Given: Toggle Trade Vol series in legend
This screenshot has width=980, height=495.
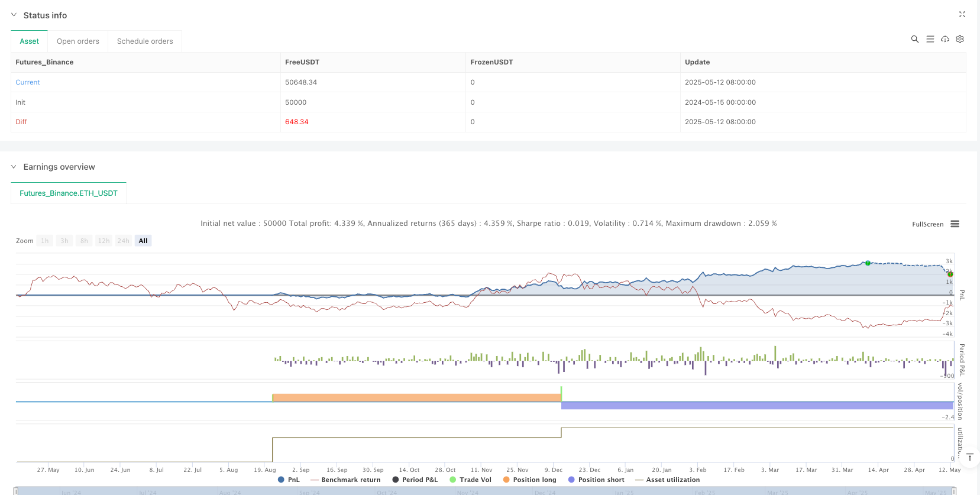Looking at the screenshot, I should 471,480.
